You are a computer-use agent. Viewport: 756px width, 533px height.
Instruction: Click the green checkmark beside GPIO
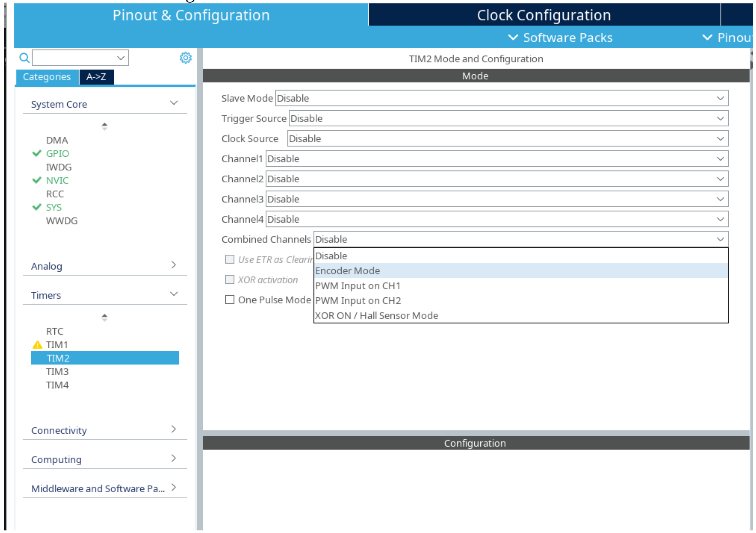pyautogui.click(x=37, y=153)
